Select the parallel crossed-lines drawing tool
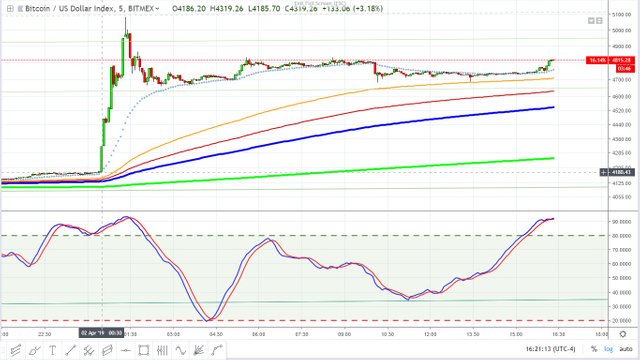The height and width of the screenshot is (360, 640). (x=89, y=350)
